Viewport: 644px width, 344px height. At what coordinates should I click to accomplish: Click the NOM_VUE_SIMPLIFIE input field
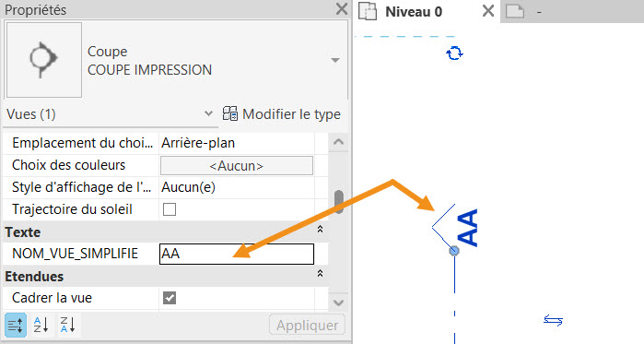coord(237,254)
